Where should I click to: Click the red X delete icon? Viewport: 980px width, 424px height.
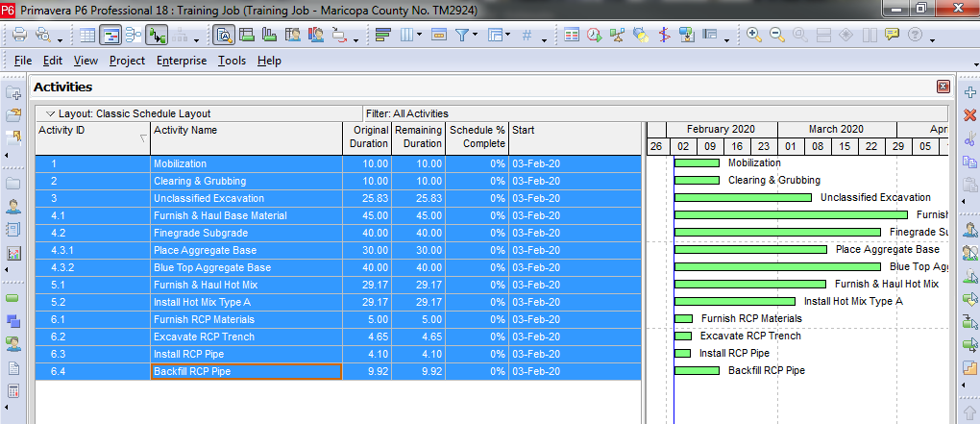[968, 114]
